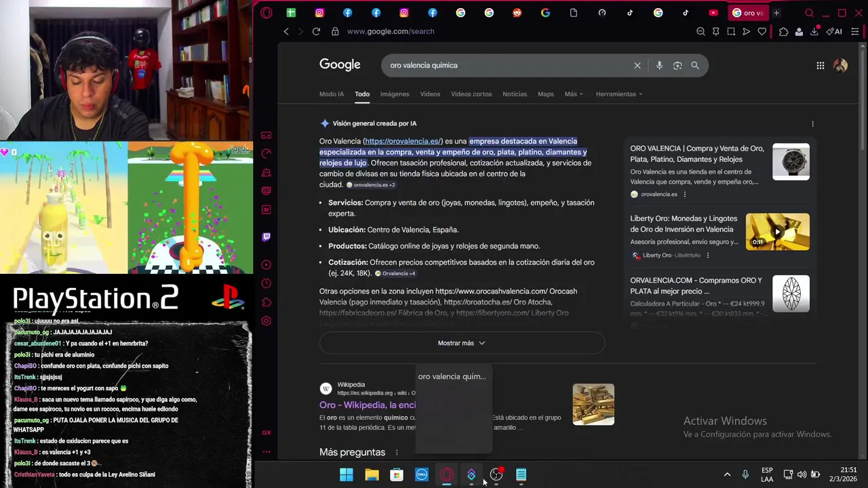Open sidebar three-dots more options
The image size is (868, 488).
click(x=267, y=451)
